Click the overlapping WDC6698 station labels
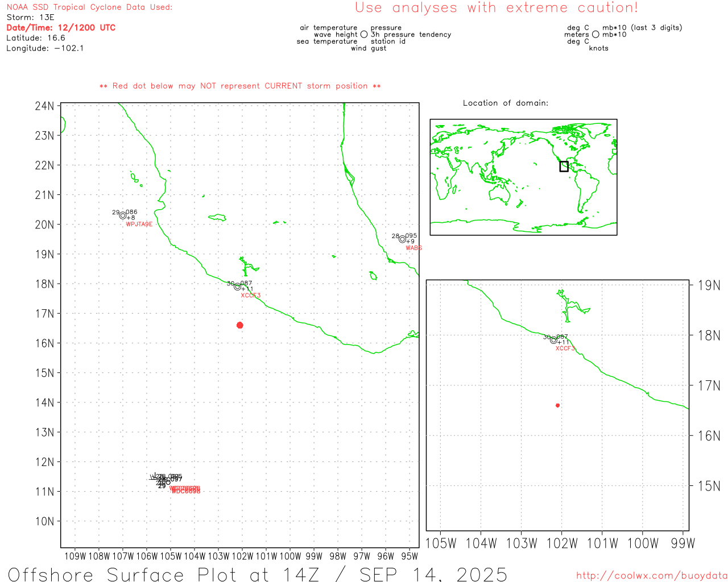 [185, 489]
